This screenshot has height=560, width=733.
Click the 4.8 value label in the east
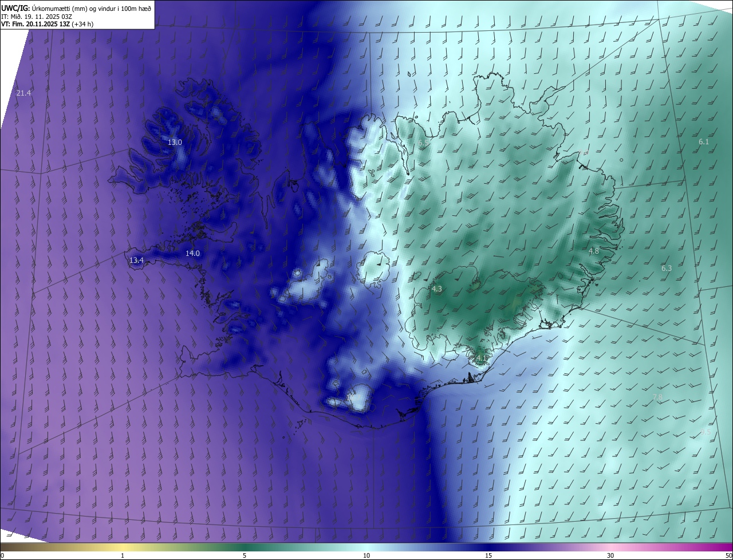coord(594,251)
